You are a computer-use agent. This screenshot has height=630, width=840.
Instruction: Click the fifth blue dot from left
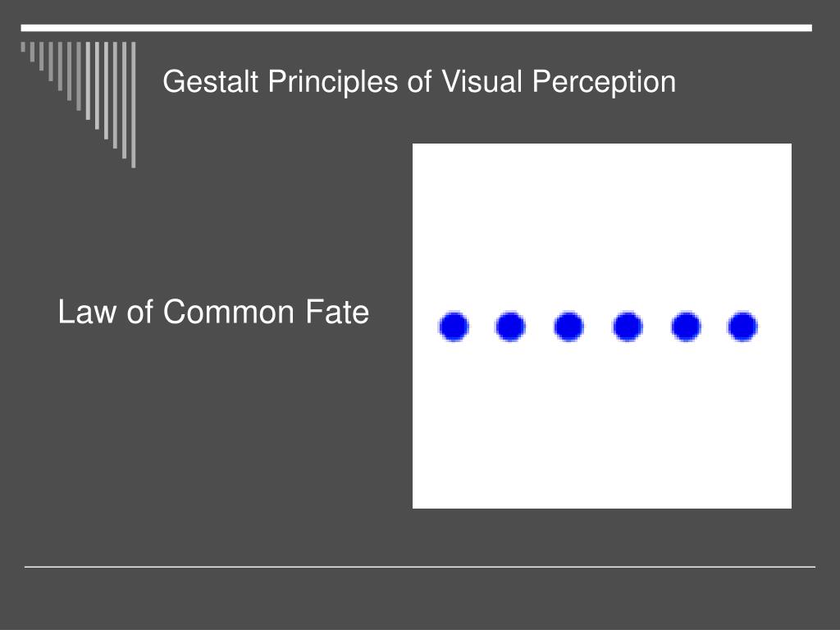tap(686, 326)
